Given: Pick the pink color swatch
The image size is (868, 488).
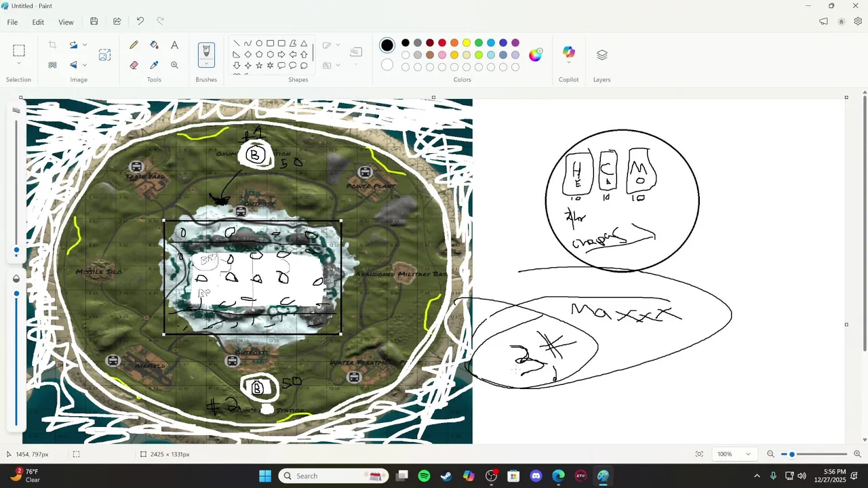Looking at the screenshot, I should 442,55.
